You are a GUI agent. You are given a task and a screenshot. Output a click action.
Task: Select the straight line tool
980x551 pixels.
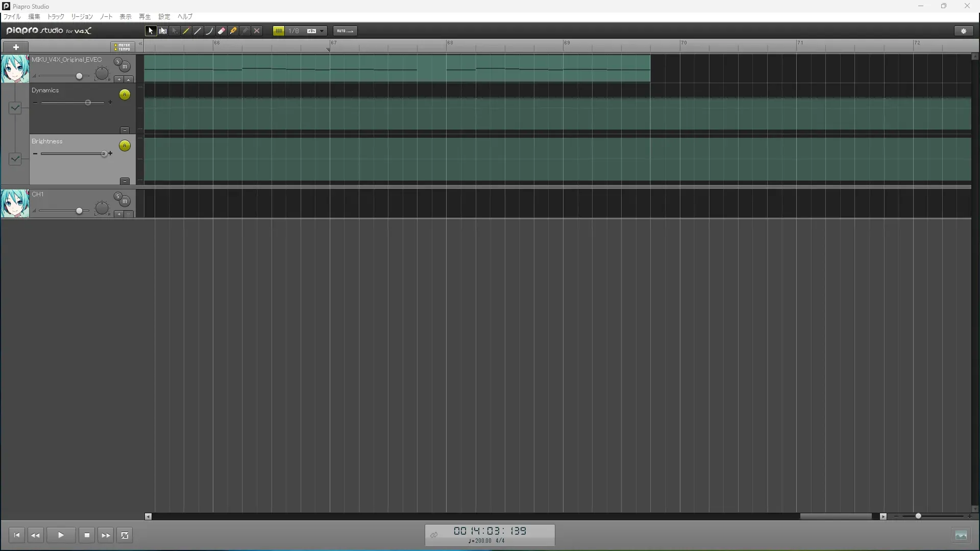click(x=198, y=31)
